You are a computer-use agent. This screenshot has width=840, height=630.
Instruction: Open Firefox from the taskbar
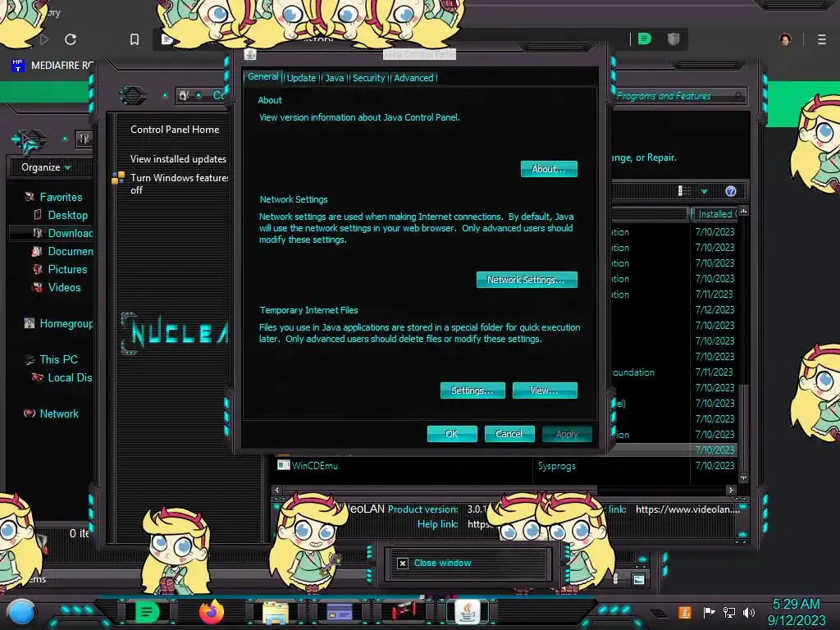point(211,612)
